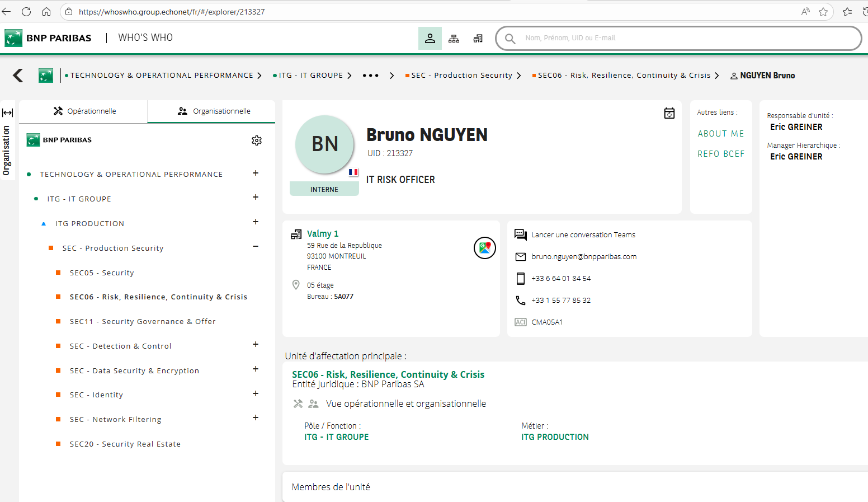This screenshot has height=502, width=868.
Task: Switch to the Organisationnelle tab
Action: coord(211,111)
